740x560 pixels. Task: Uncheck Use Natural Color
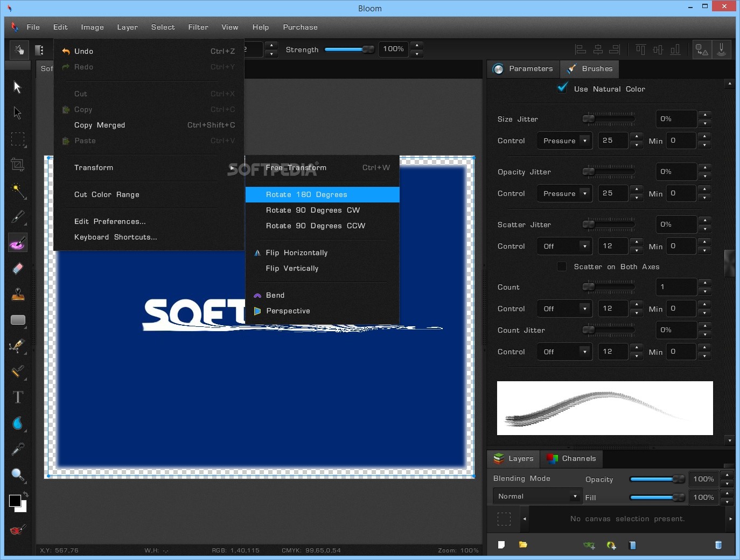pos(562,88)
